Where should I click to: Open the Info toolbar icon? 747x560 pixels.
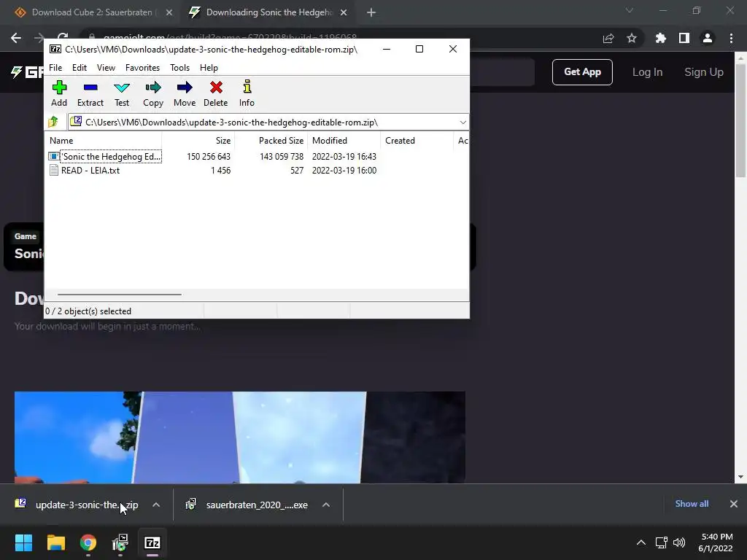coord(247,93)
